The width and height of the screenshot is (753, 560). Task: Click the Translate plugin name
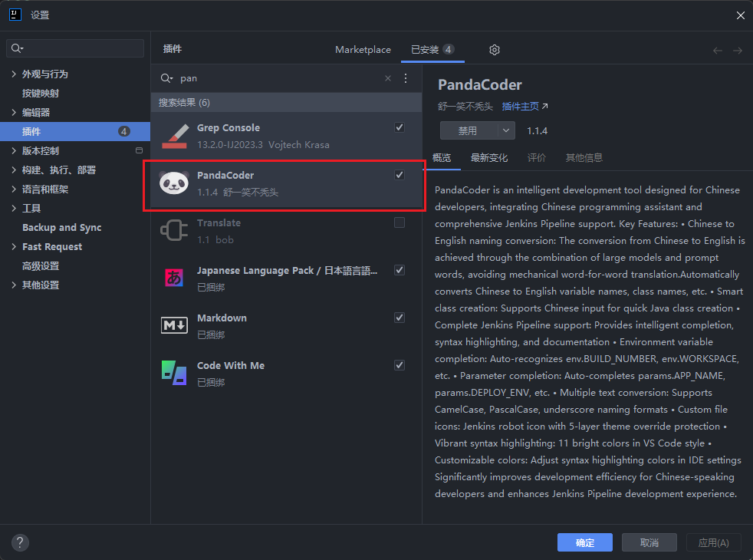pos(219,222)
